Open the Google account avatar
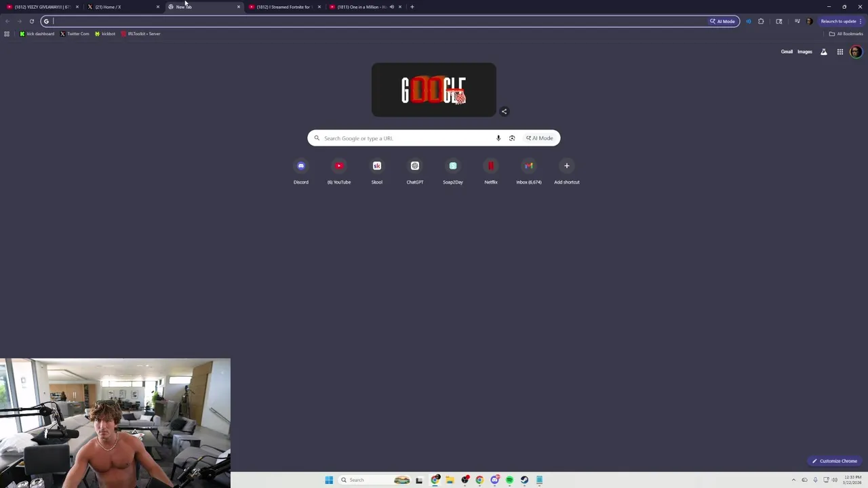868x488 pixels. click(x=856, y=52)
